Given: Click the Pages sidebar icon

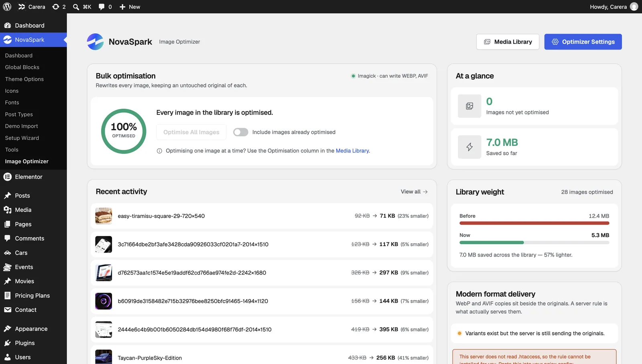Looking at the screenshot, I should pyautogui.click(x=8, y=224).
